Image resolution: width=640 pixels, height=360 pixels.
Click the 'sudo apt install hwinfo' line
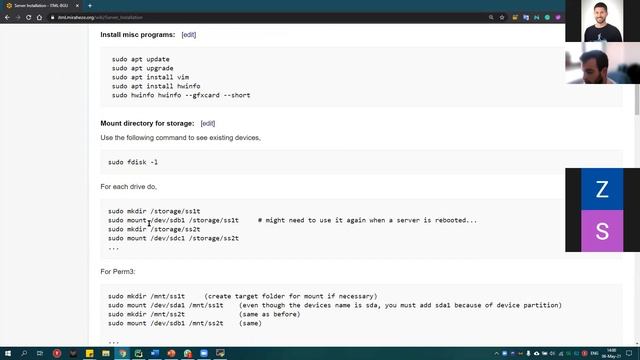pyautogui.click(x=156, y=86)
